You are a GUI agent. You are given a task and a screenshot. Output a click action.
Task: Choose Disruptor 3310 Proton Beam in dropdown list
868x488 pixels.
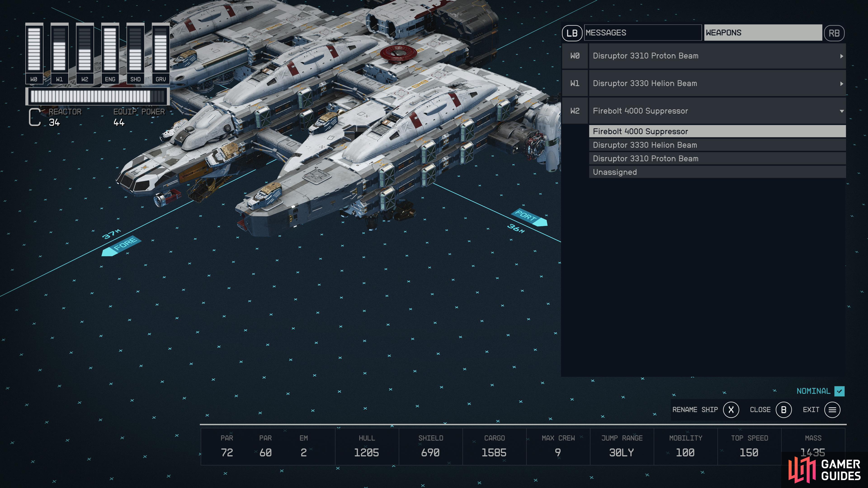tap(717, 158)
